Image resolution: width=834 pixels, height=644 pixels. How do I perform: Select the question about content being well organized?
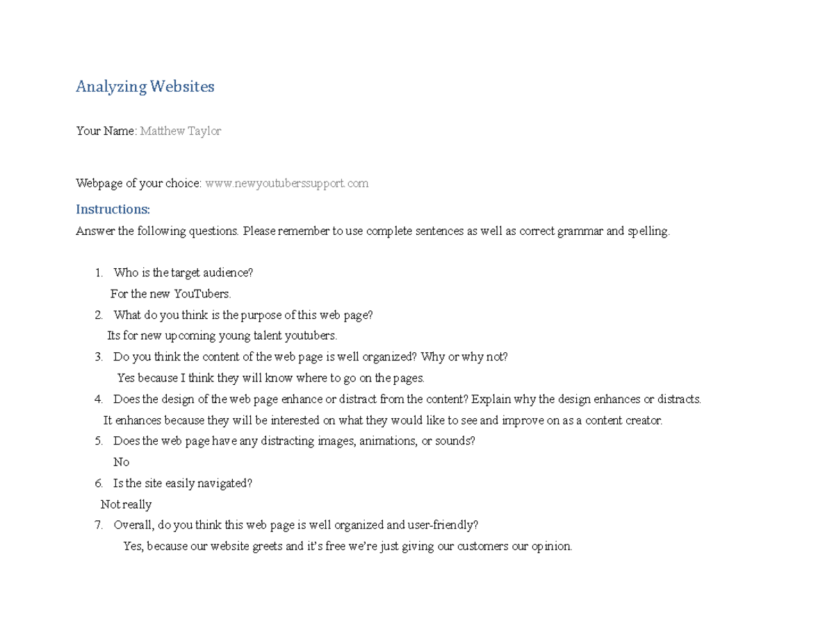click(311, 357)
